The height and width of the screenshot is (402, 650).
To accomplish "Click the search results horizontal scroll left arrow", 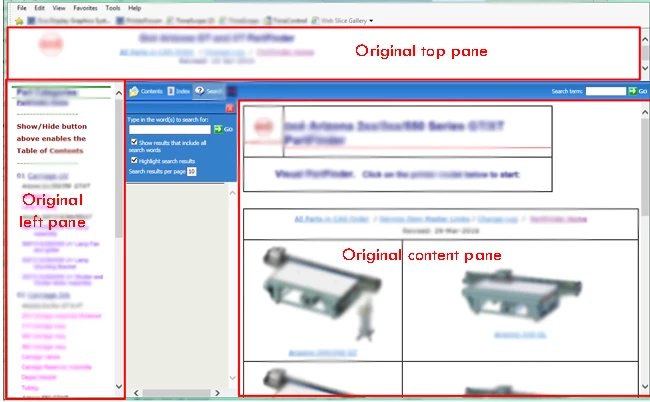I will [x=136, y=393].
